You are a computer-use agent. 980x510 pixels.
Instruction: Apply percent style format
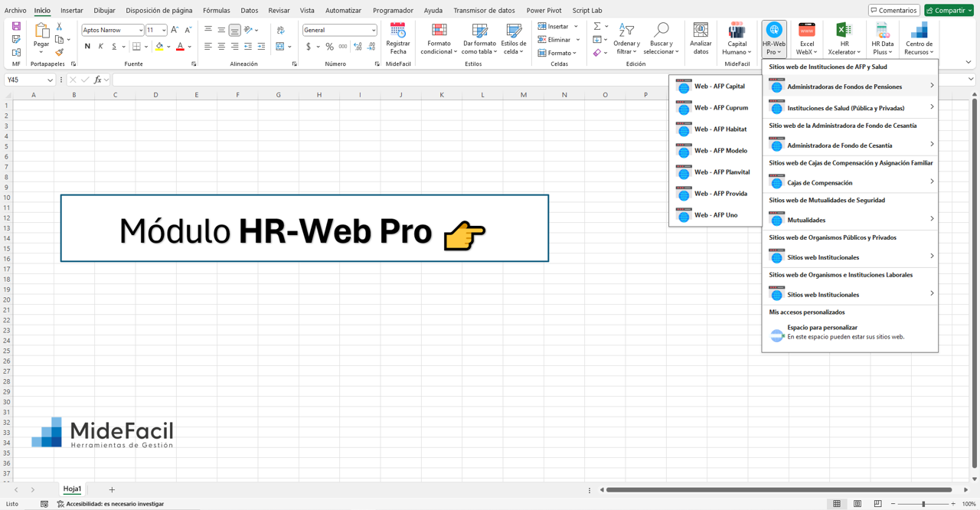pos(329,47)
